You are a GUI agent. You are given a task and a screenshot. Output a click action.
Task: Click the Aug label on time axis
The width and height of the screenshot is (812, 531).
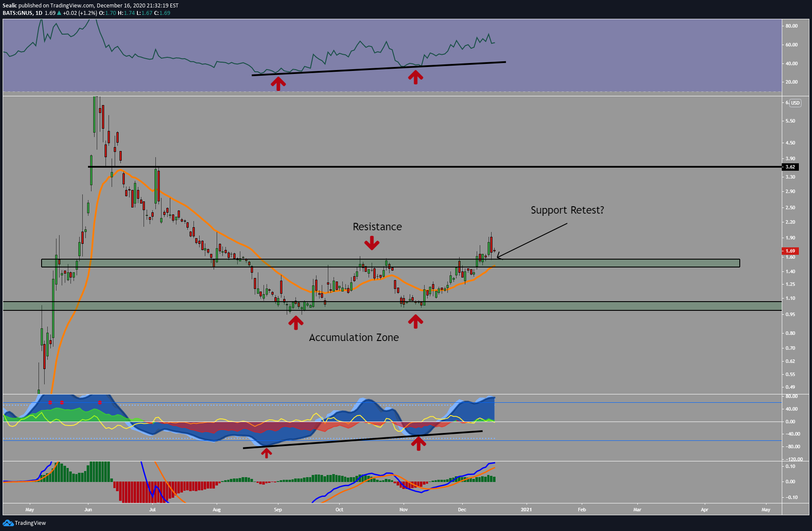tap(217, 510)
